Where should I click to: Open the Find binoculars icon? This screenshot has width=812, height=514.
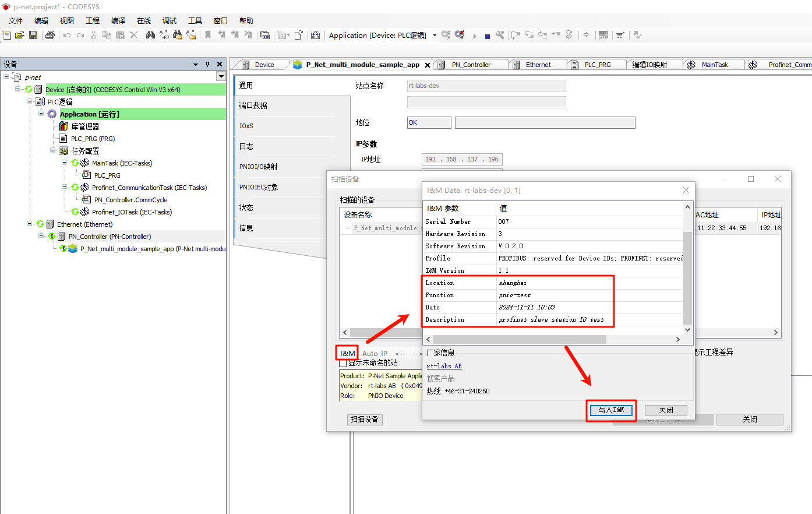click(150, 35)
